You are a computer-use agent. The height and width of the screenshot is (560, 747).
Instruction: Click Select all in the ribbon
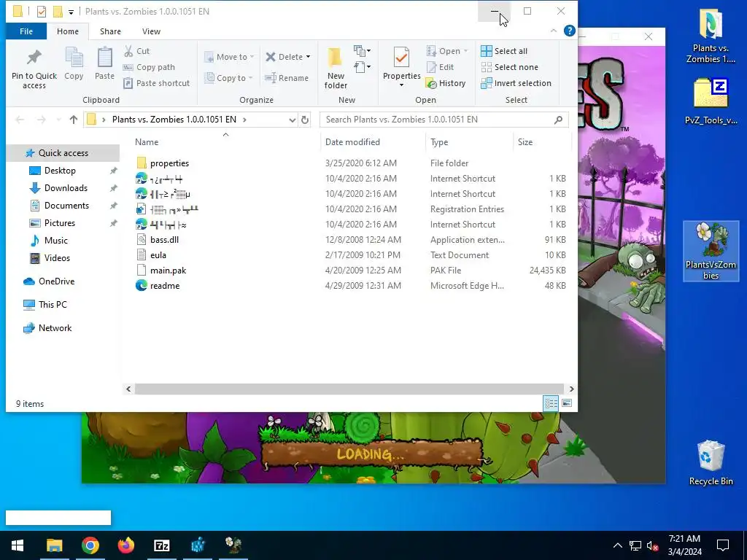[x=504, y=51]
